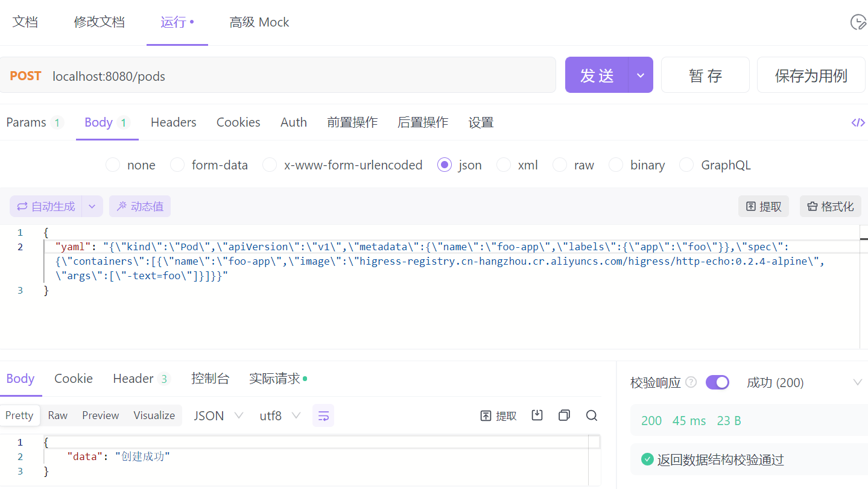Click the help icon beside 校验响应

coord(691,382)
